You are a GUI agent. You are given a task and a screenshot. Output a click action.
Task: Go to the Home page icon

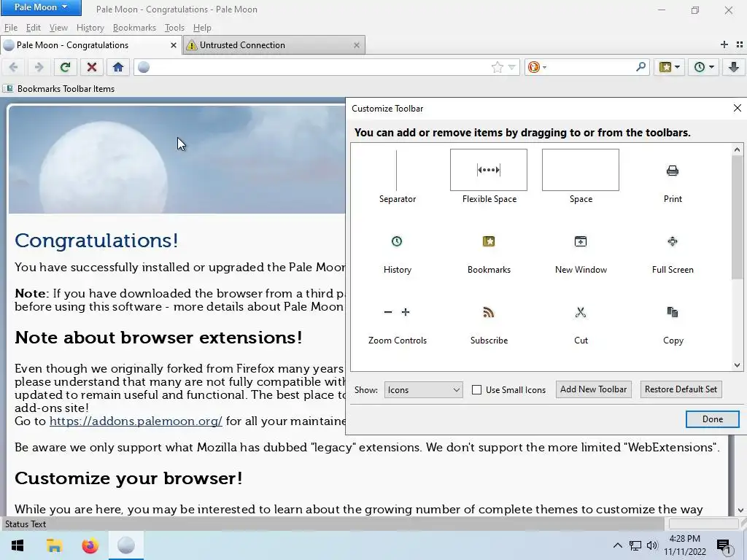[118, 67]
